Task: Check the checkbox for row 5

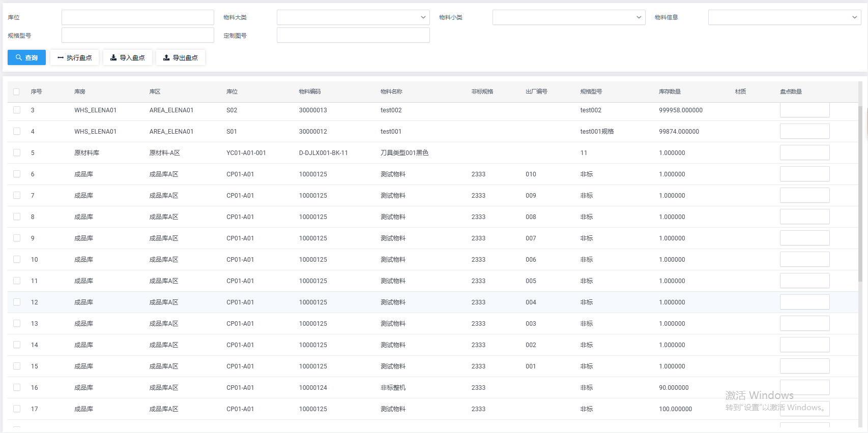Action: coord(17,152)
